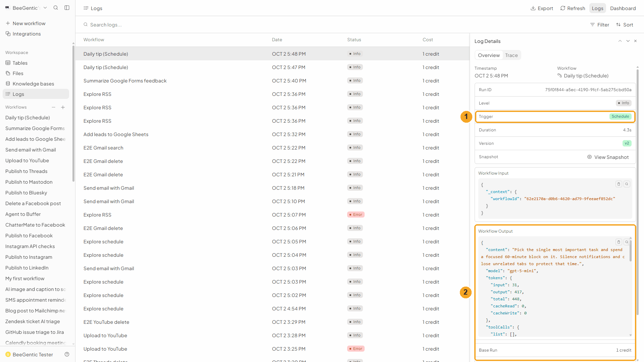Search within the Workflow Output JSON
The image size is (644, 362).
(x=627, y=242)
